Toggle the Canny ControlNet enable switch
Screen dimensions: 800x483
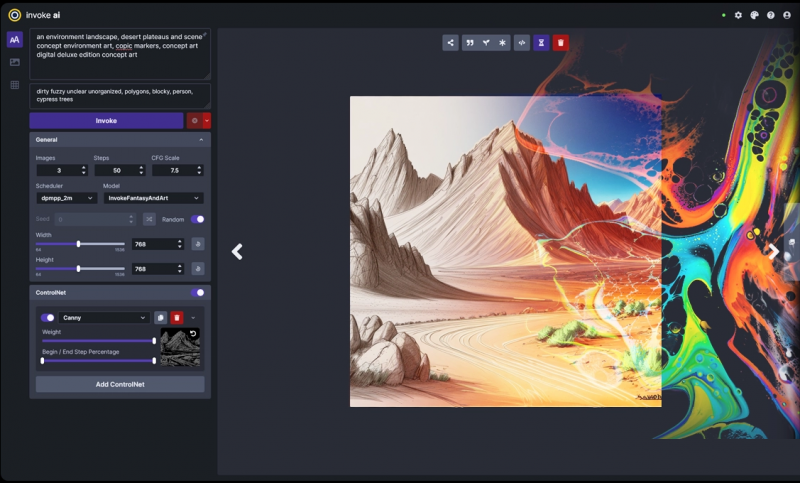point(47,318)
